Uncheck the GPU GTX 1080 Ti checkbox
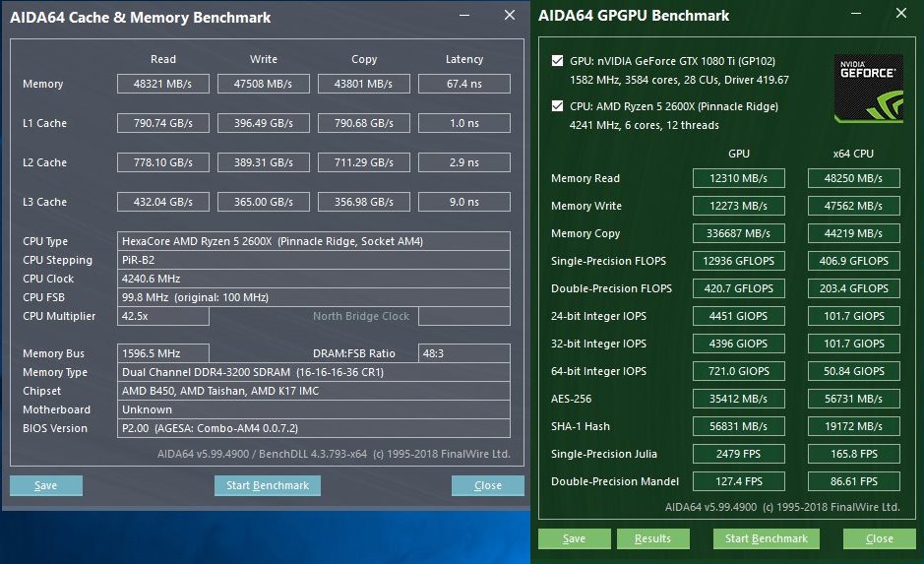The image size is (924, 564). (x=557, y=61)
